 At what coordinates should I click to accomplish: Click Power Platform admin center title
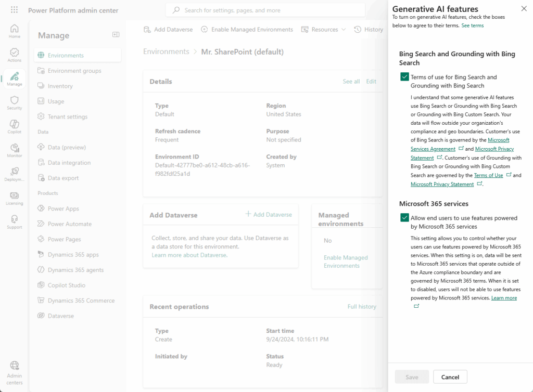[x=73, y=10]
